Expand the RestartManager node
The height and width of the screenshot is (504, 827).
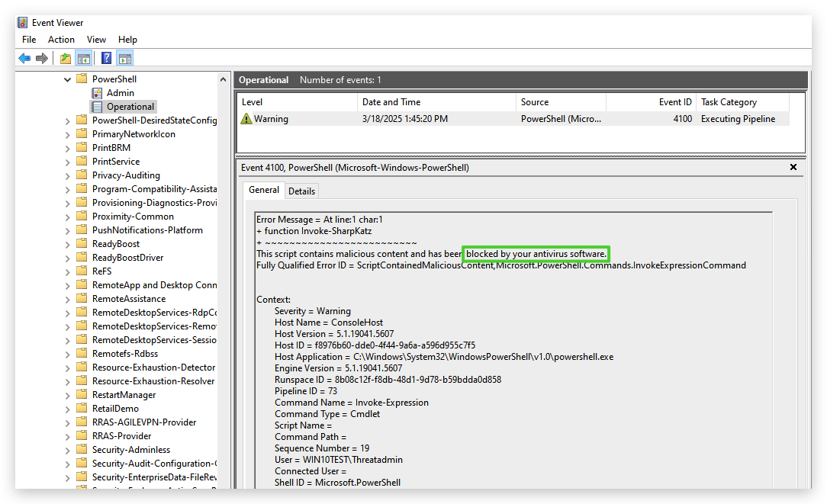pyautogui.click(x=67, y=395)
